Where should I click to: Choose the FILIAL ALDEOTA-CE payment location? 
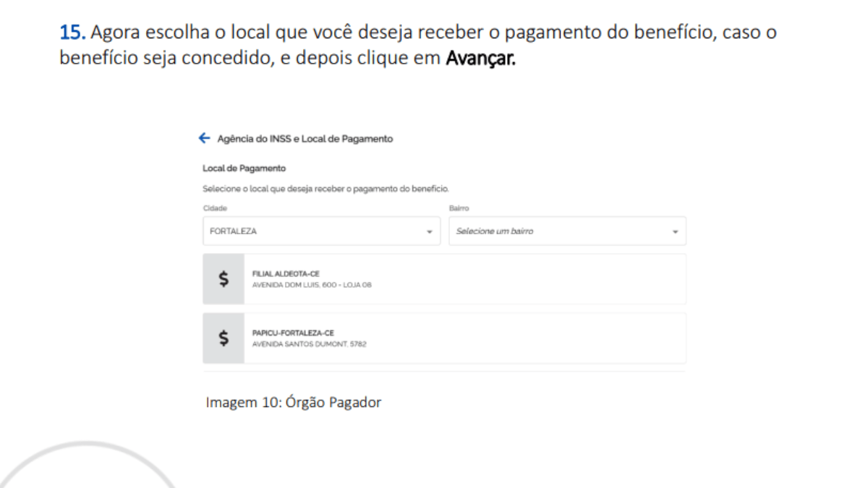286,274
